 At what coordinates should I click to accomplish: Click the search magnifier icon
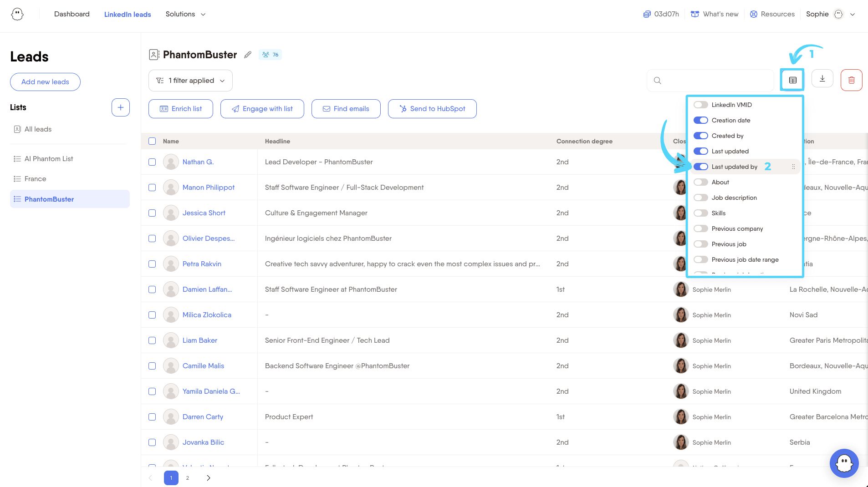click(657, 81)
